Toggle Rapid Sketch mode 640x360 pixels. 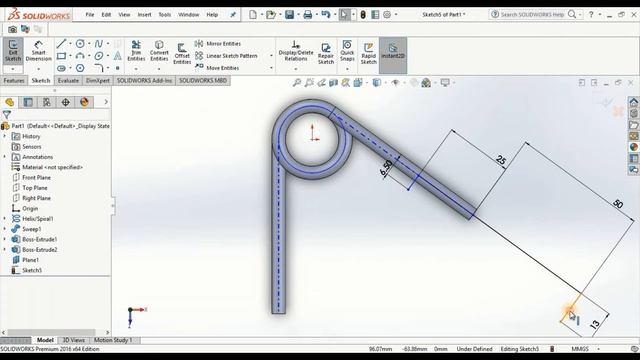[368, 53]
